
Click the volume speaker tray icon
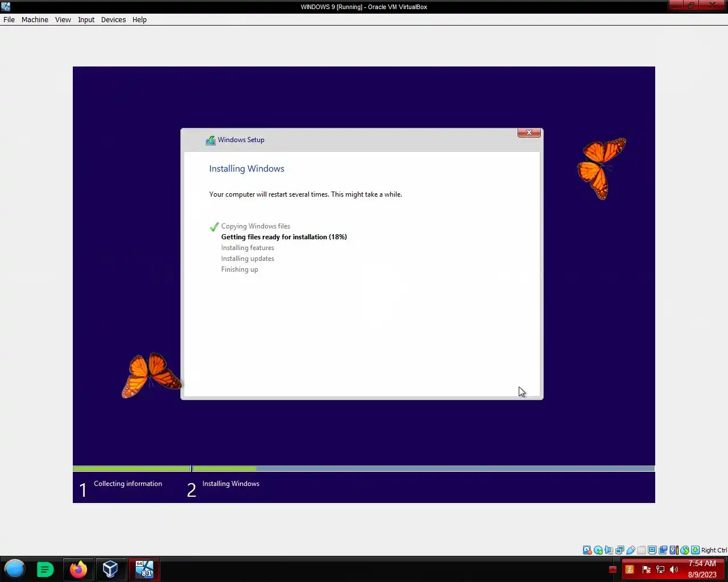click(x=674, y=569)
